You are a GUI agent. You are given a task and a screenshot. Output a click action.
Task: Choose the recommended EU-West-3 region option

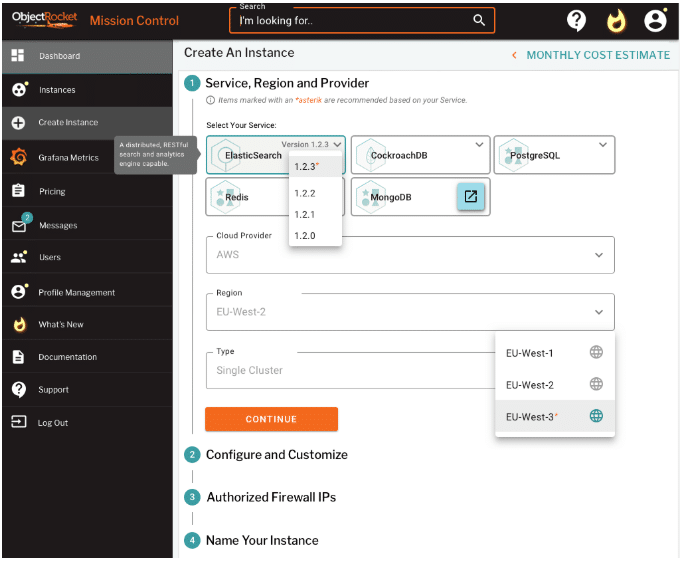[555, 416]
